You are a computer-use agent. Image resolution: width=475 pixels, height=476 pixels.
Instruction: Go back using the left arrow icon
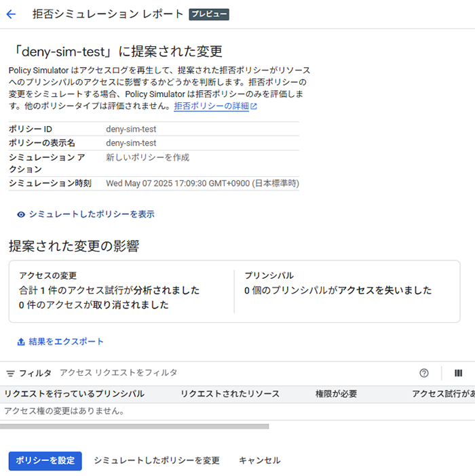11,14
